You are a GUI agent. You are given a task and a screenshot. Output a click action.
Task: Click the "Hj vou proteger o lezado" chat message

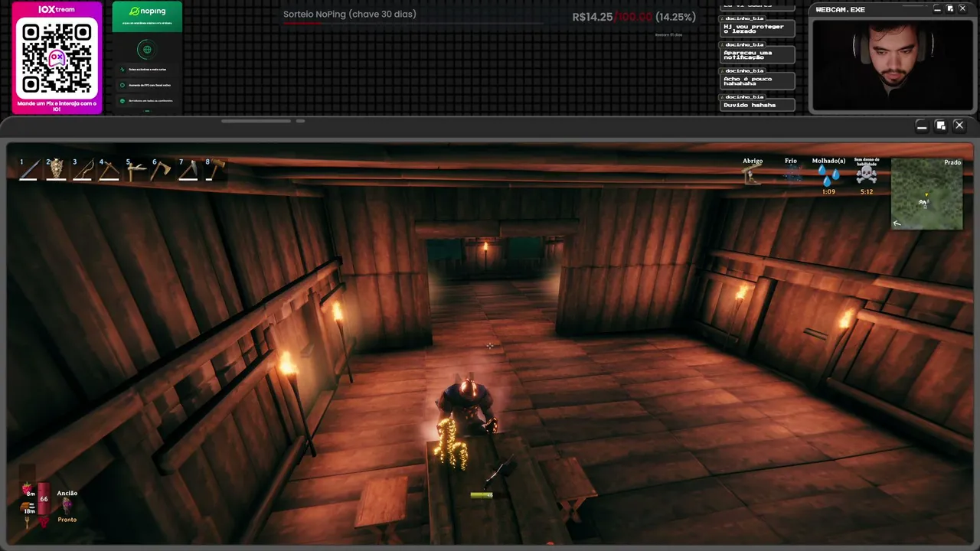(757, 29)
